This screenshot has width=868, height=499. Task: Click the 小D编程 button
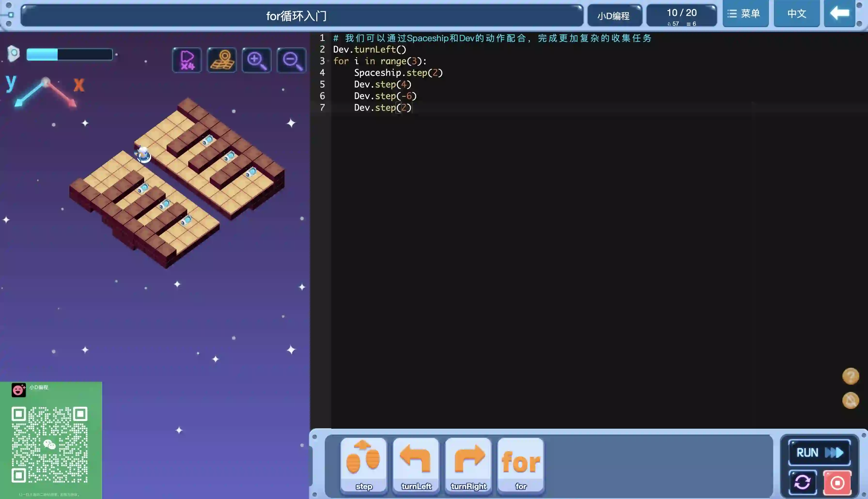click(614, 16)
